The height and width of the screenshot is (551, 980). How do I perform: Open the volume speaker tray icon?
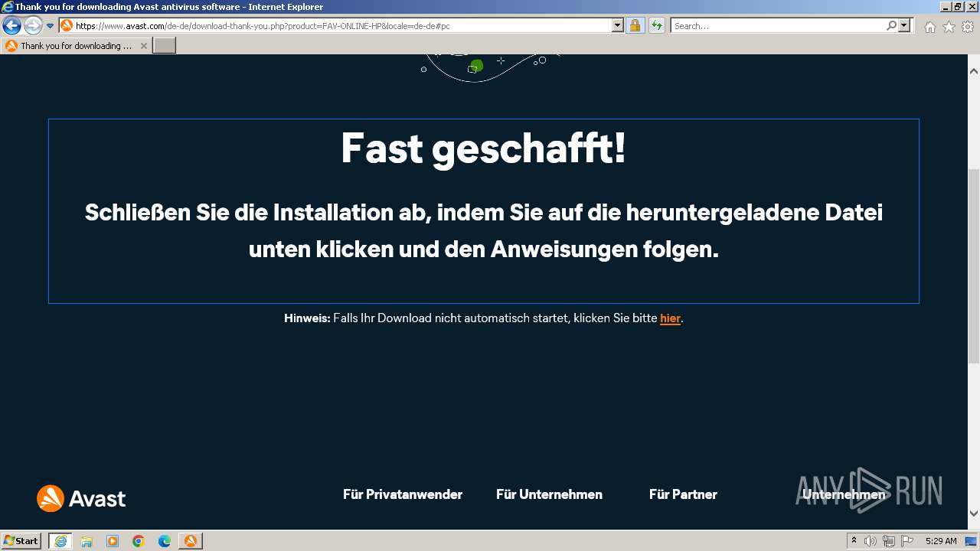[871, 541]
